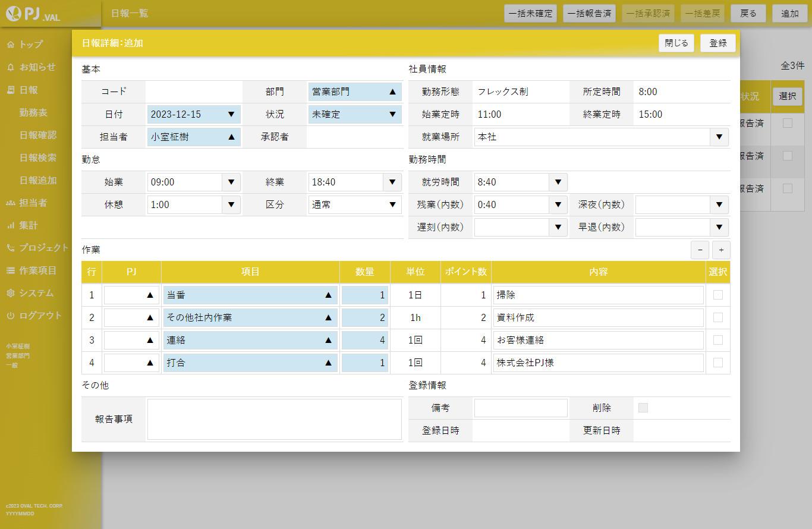The width and height of the screenshot is (812, 529).
Task: Select 勤務表 in the sidebar menu
Action: [33, 112]
